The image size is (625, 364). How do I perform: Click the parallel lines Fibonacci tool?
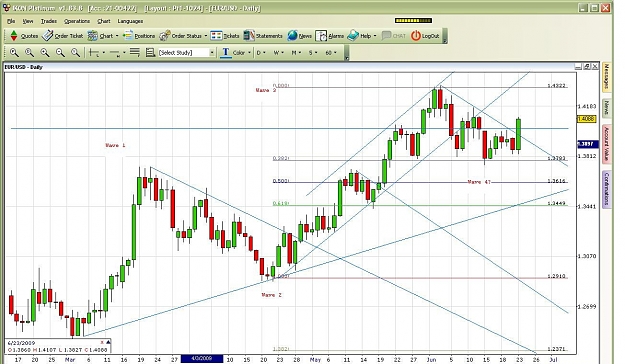pos(135,52)
